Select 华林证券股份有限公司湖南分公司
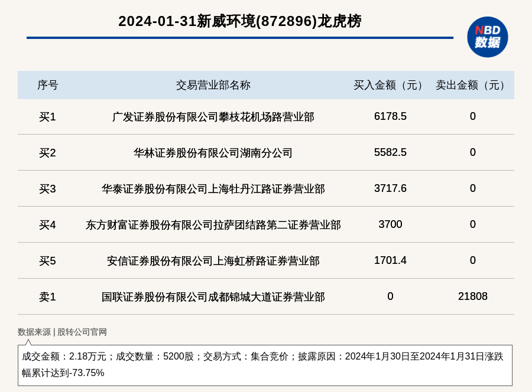 pos(213,153)
